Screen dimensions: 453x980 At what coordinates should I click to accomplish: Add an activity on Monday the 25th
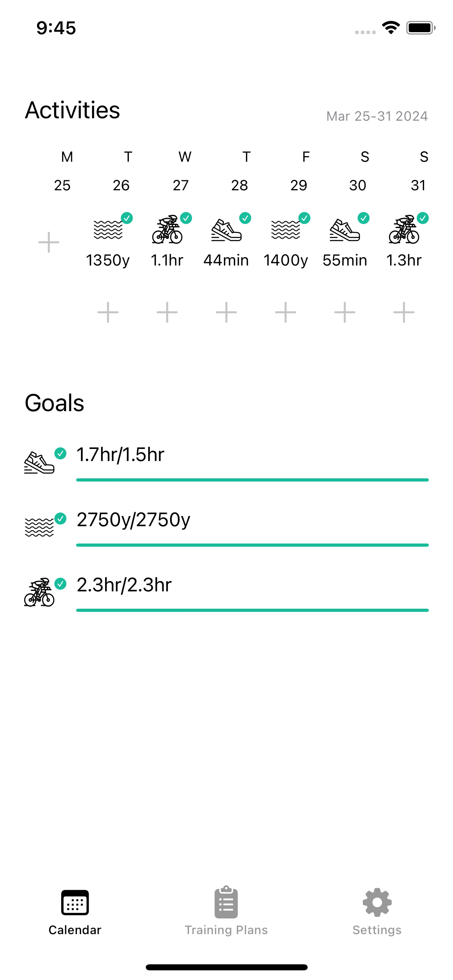pos(49,242)
